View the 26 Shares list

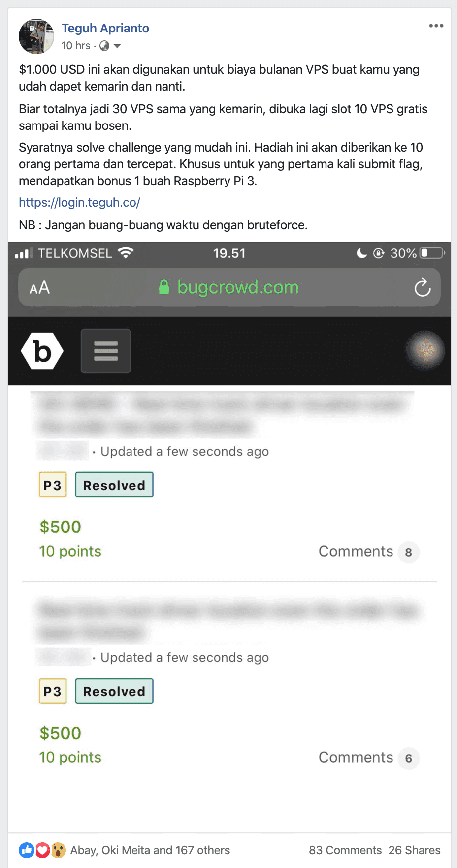click(414, 850)
